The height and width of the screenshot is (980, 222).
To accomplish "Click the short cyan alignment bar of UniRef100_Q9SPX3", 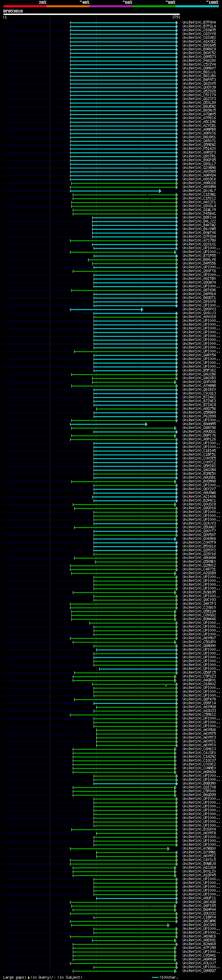I will [x=106, y=310].
